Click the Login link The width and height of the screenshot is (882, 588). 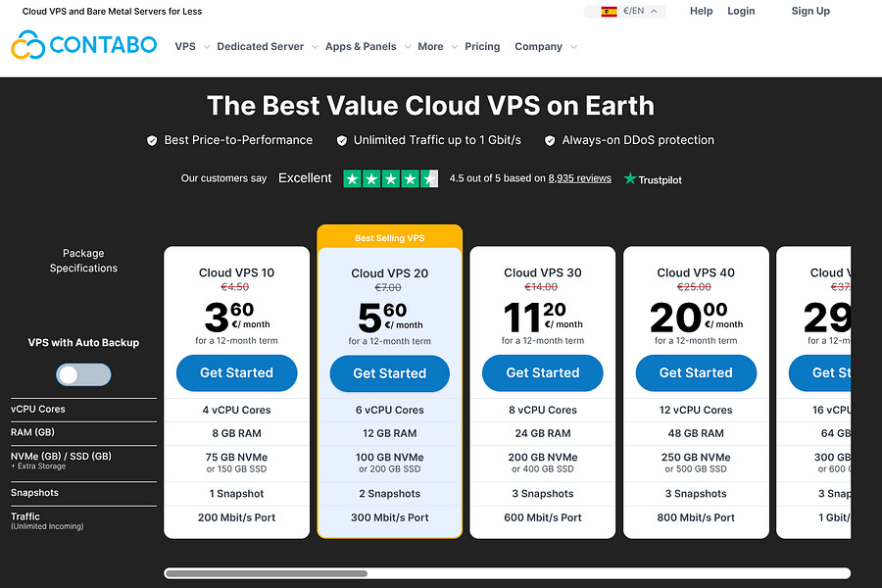(741, 11)
